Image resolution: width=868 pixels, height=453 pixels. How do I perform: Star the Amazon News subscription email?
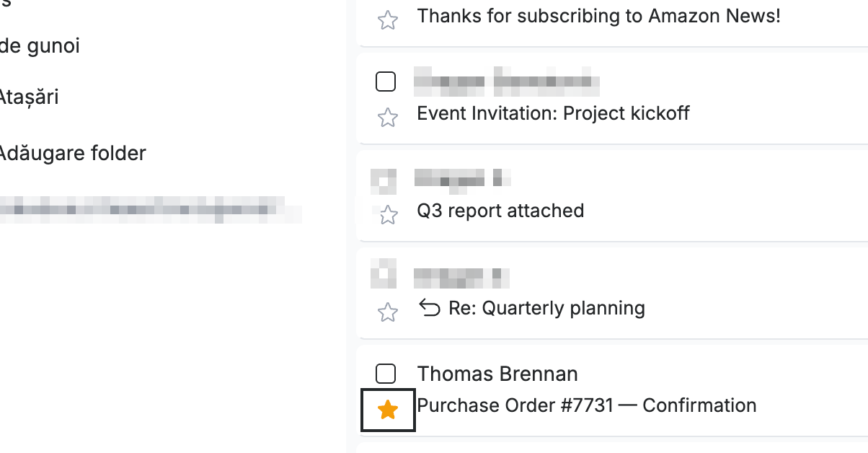[388, 20]
